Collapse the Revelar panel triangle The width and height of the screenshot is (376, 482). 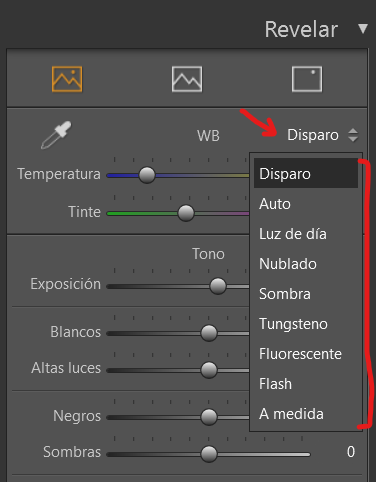click(x=363, y=29)
